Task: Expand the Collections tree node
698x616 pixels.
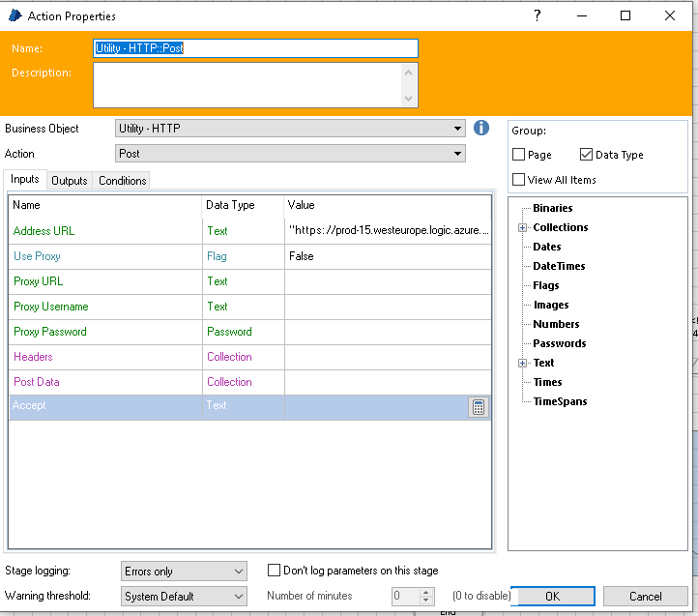Action: coord(522,228)
